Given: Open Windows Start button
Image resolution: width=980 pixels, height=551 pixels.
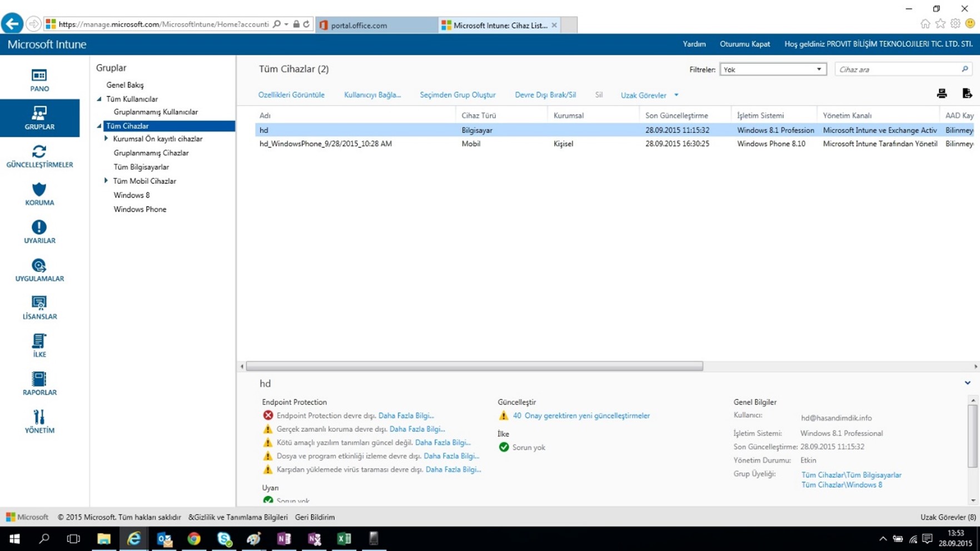Looking at the screenshot, I should point(14,539).
